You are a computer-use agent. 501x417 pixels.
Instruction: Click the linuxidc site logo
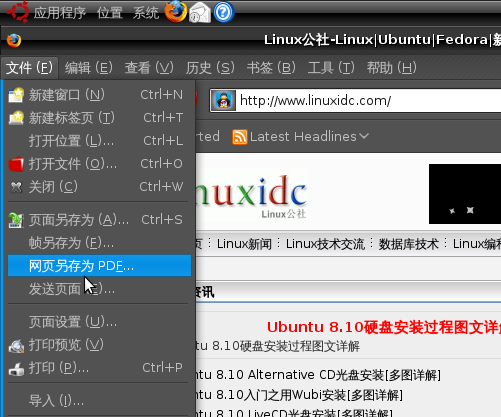[251, 196]
